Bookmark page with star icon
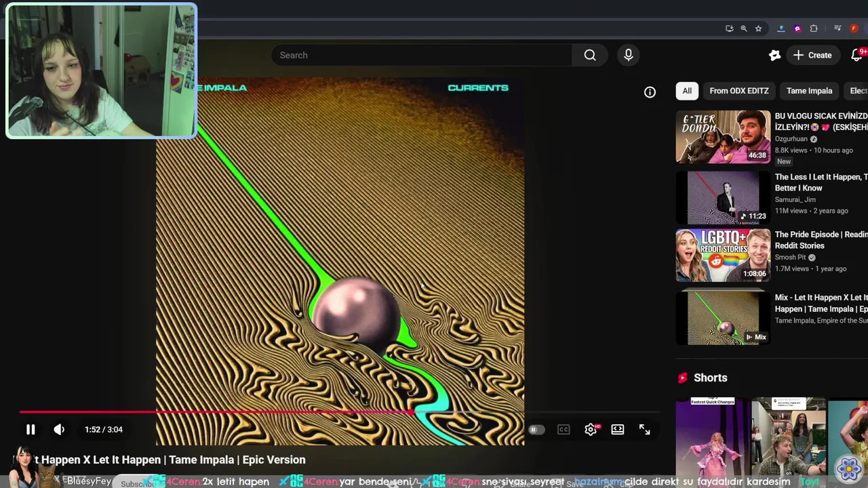 point(759,28)
